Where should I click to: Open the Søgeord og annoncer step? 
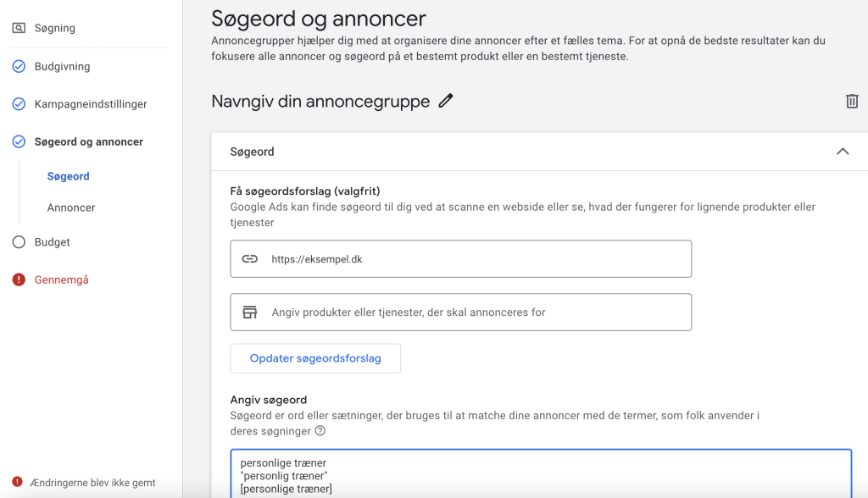tap(87, 141)
